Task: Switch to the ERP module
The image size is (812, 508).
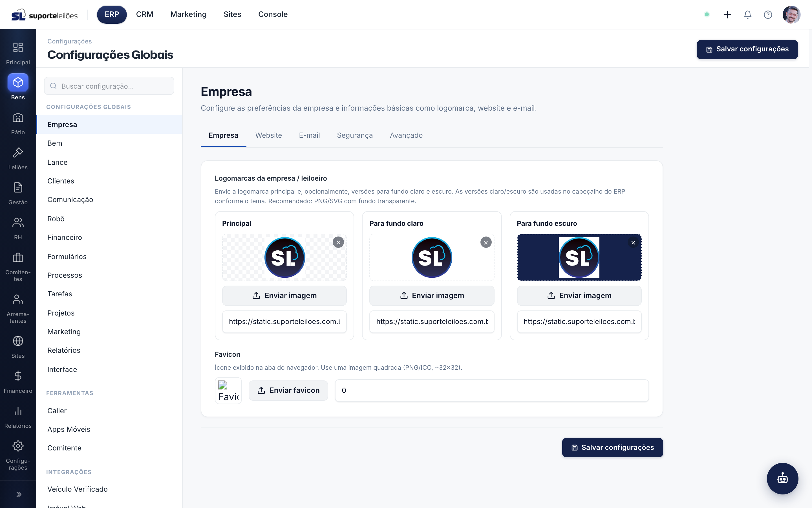Action: click(112, 14)
